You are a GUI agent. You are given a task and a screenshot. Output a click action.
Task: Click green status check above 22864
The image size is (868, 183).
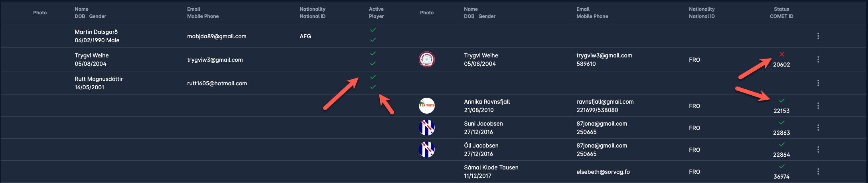781,144
